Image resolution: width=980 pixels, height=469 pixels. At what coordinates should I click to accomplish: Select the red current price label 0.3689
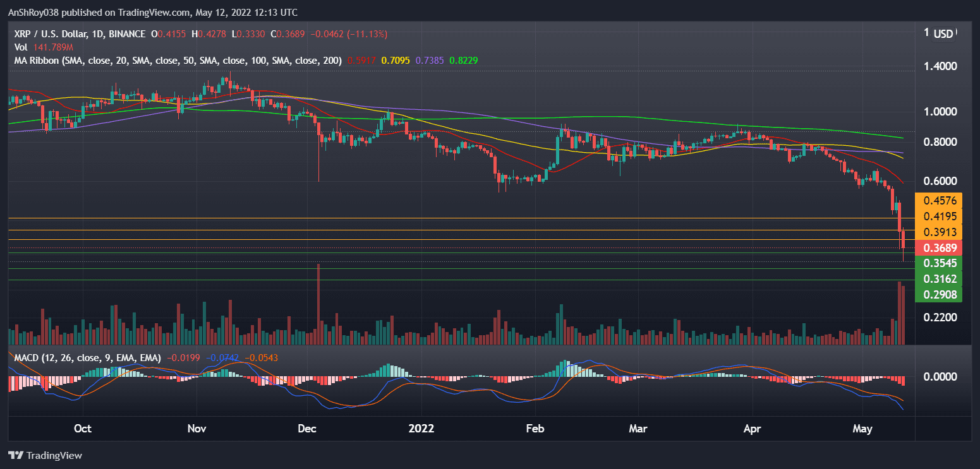(x=940, y=248)
